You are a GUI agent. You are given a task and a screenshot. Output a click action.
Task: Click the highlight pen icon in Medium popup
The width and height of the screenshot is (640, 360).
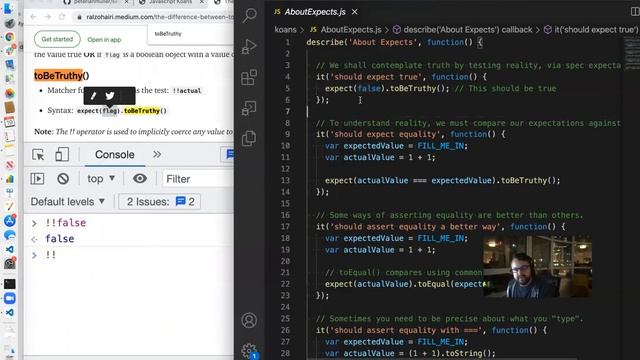click(x=93, y=96)
